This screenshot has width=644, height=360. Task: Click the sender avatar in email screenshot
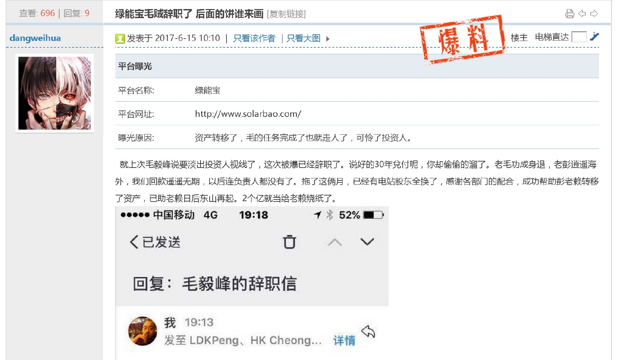point(143,331)
